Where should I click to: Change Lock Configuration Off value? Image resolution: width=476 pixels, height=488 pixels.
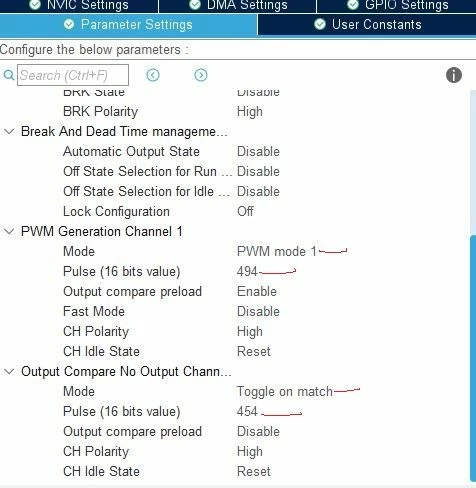pos(245,211)
